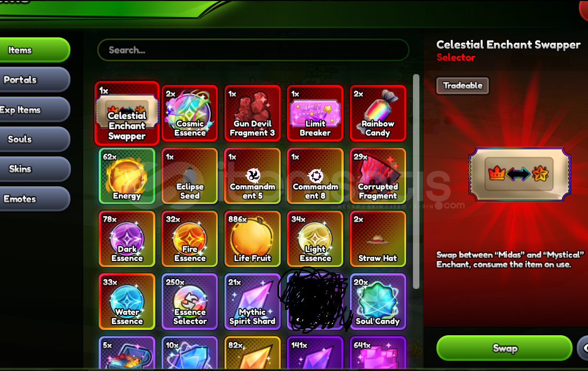Screen dimensions: 588x371
Task: Select the Soul Candy item
Action: coord(378,302)
